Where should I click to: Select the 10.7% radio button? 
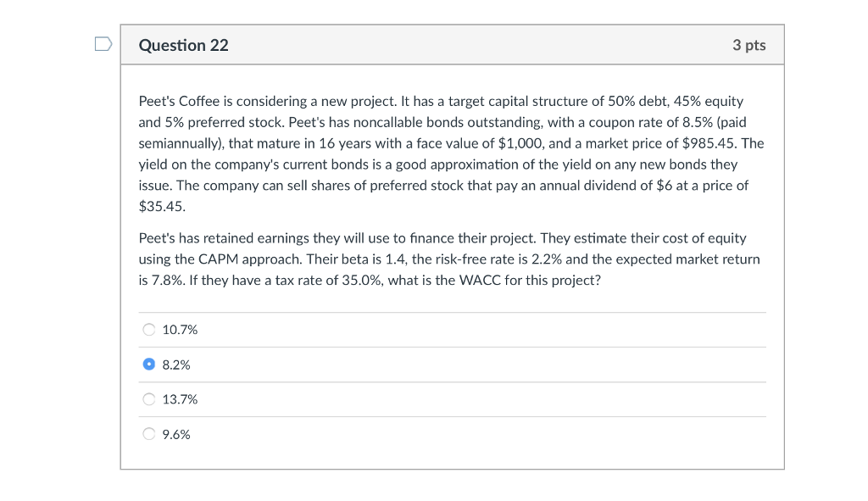(149, 330)
